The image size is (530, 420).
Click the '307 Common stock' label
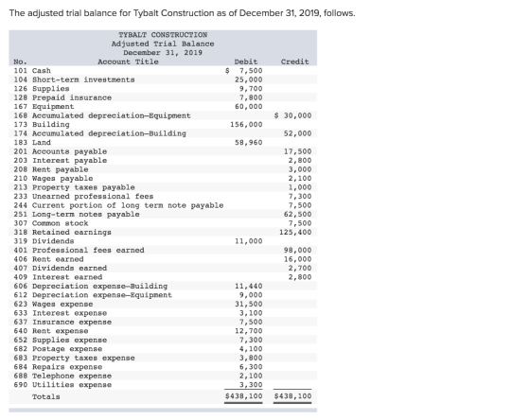point(51,223)
